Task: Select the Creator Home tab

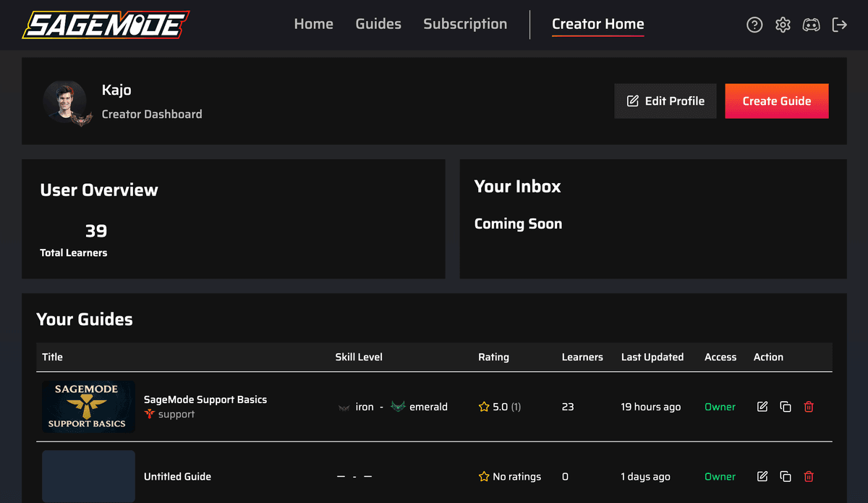Action: 597,24
